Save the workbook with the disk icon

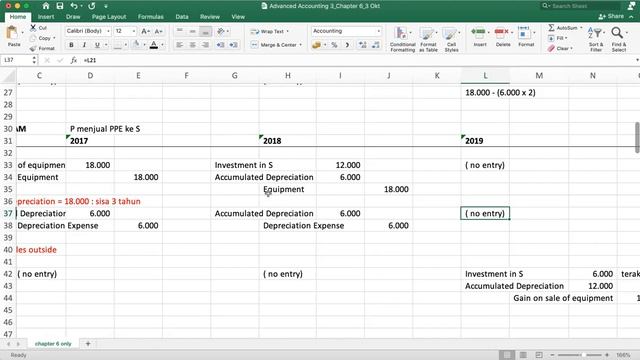pyautogui.click(x=60, y=6)
